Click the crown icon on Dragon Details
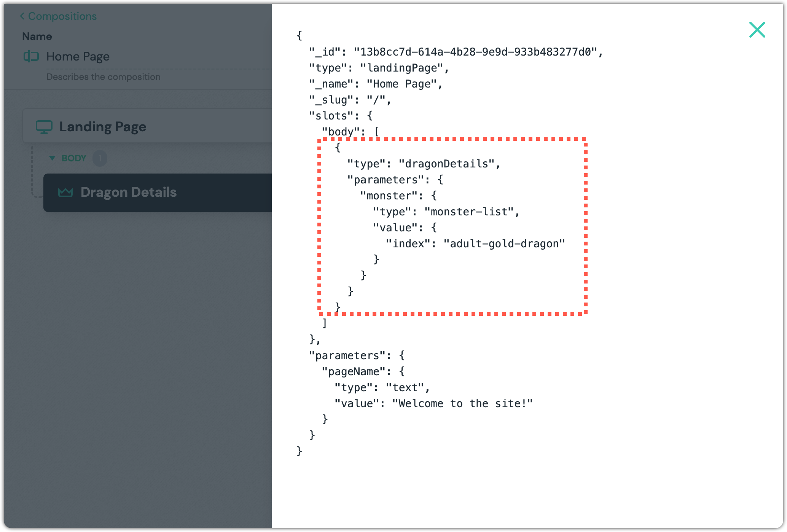This screenshot has height=532, width=787. [x=65, y=192]
